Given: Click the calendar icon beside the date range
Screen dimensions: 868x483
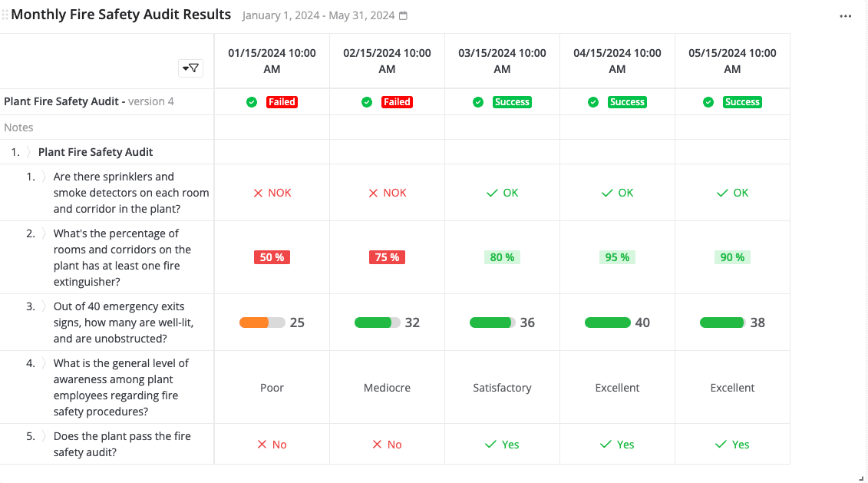Looking at the screenshot, I should pos(404,15).
